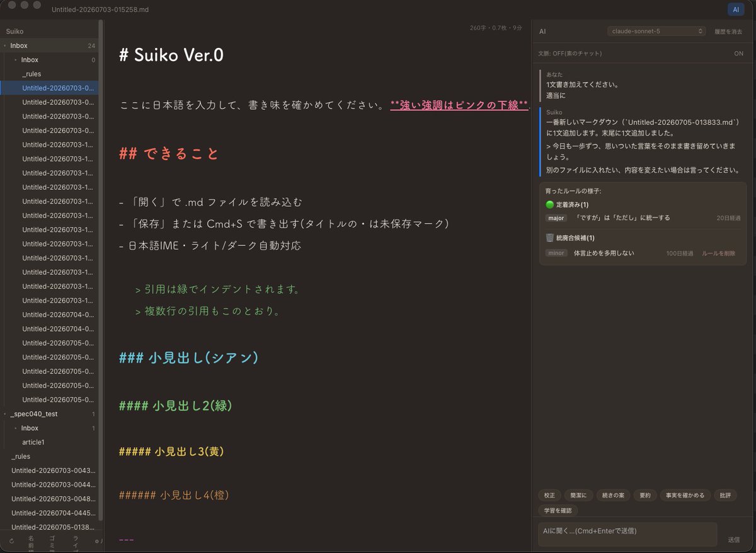The image size is (756, 553).
Task: Open the _rules file below _spec040_test
Action: (x=21, y=456)
